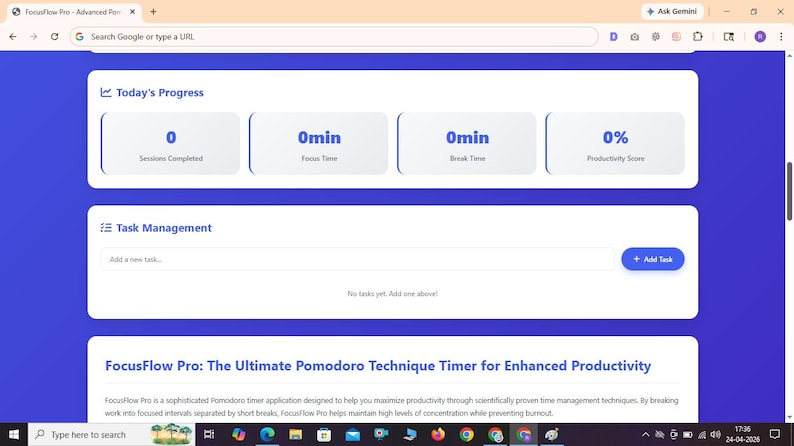Open Microsoft Store from the taskbar
The height and width of the screenshot is (446, 794).
click(324, 434)
